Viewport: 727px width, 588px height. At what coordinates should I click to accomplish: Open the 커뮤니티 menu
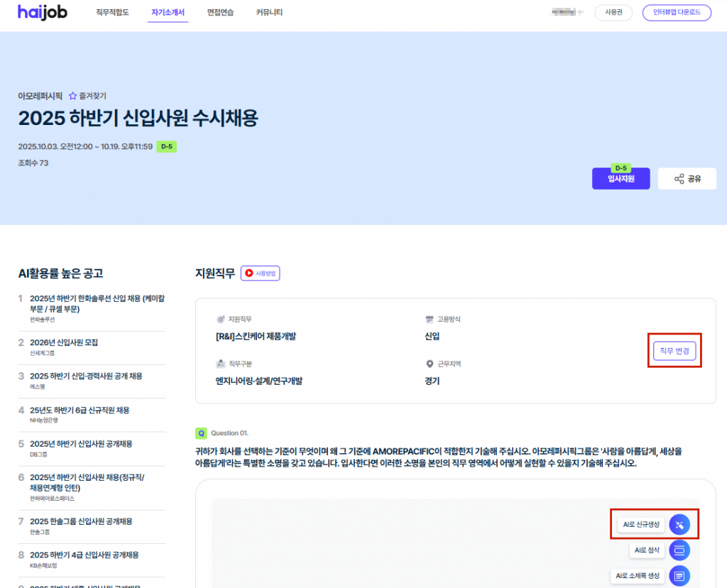tap(269, 13)
